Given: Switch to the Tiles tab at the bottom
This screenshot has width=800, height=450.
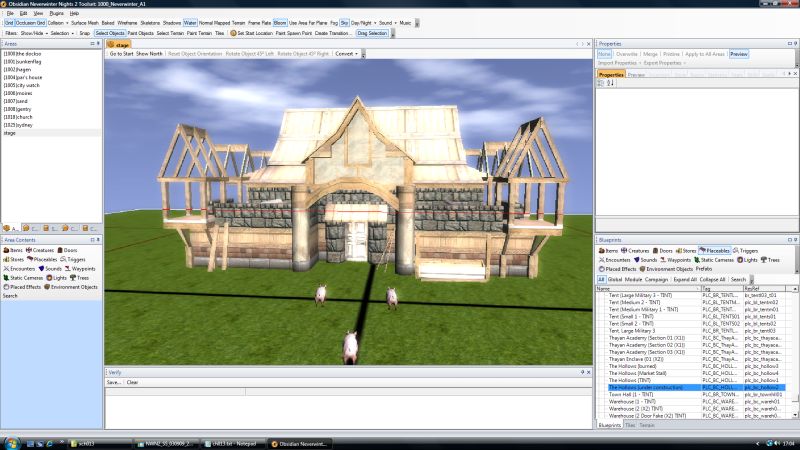Looking at the screenshot, I should 630,425.
